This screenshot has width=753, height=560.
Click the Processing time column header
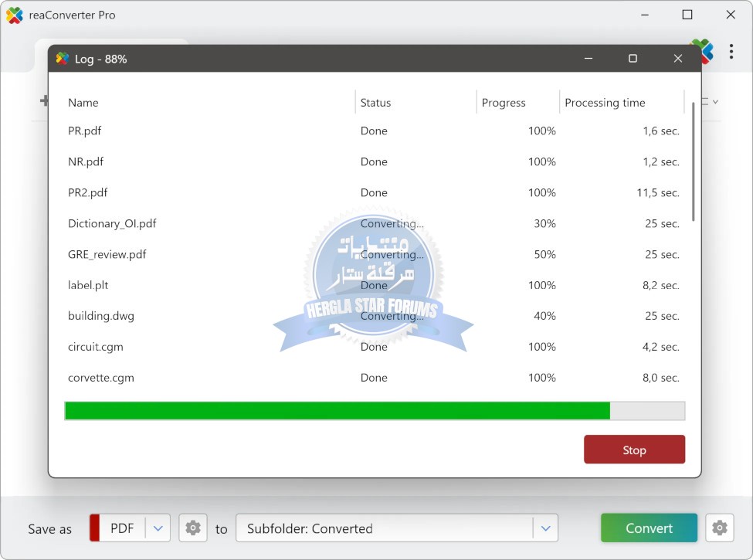(x=605, y=103)
